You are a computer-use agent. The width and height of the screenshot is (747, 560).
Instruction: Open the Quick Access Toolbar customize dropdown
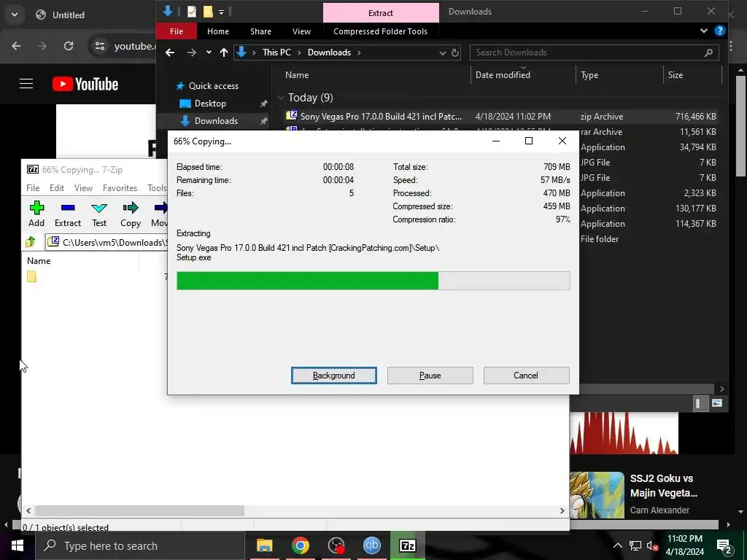222,12
